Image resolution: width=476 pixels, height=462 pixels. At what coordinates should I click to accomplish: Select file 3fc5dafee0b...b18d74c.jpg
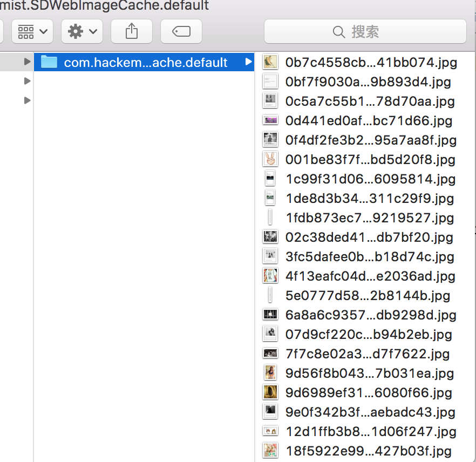pyautogui.click(x=365, y=256)
